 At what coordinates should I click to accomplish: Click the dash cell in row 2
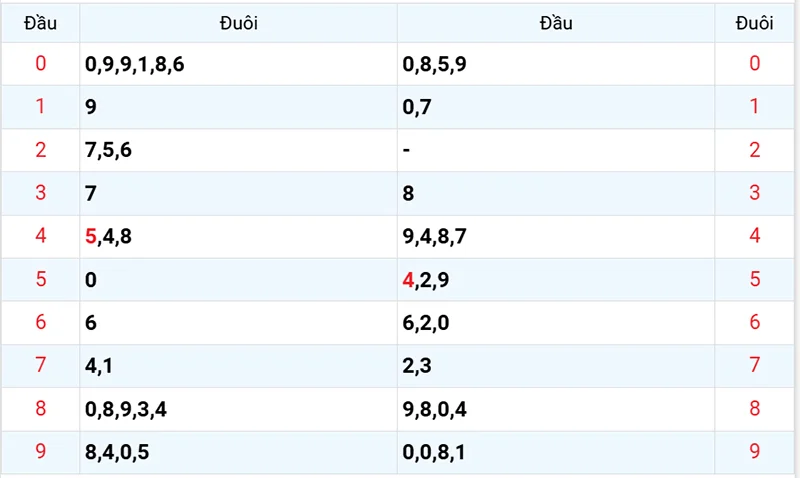[x=406, y=150]
